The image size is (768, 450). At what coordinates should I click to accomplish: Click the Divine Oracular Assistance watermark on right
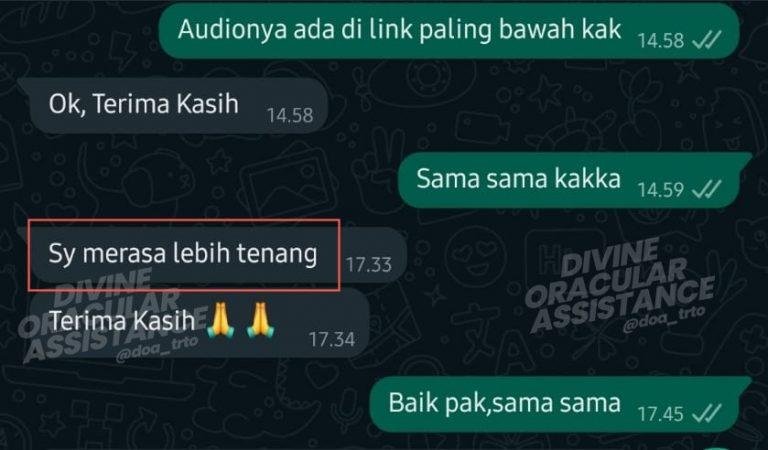coord(620,285)
